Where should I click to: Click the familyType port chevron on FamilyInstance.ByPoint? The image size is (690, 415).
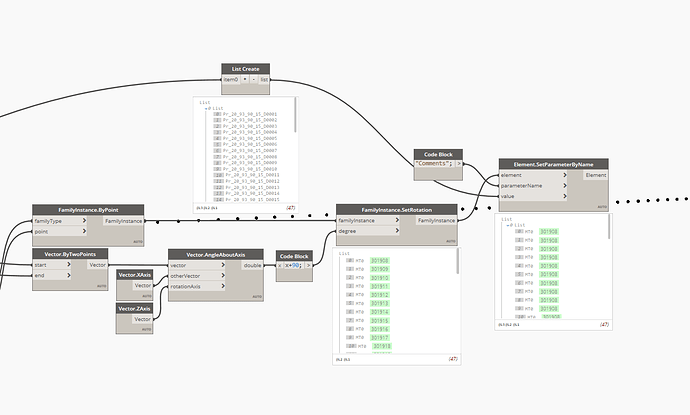pos(84,220)
